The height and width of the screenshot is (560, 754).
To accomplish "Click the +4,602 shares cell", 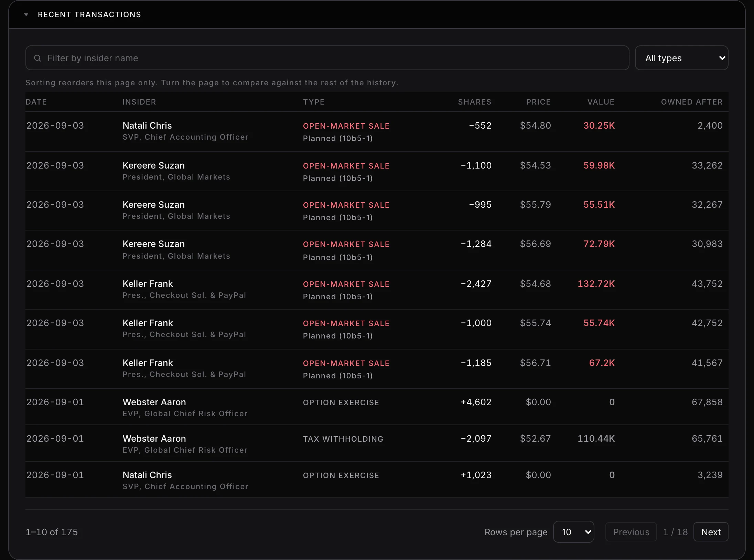I will click(x=476, y=402).
